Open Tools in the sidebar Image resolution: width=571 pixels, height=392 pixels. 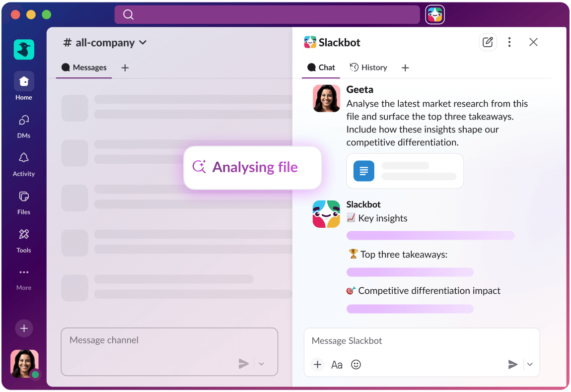click(x=24, y=235)
